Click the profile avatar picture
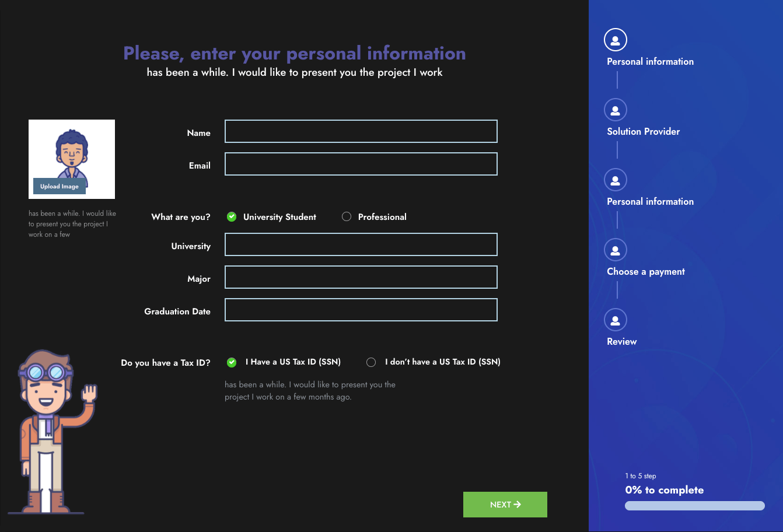 [x=72, y=153]
